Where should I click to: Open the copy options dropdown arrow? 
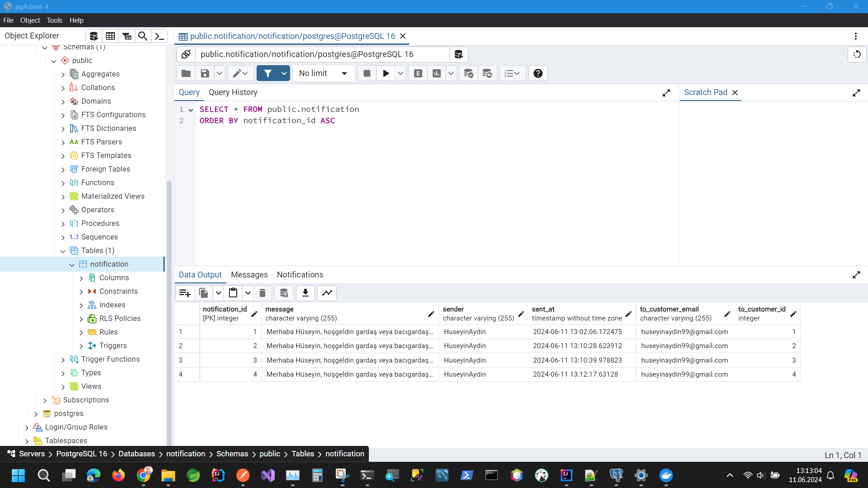pyautogui.click(x=218, y=293)
